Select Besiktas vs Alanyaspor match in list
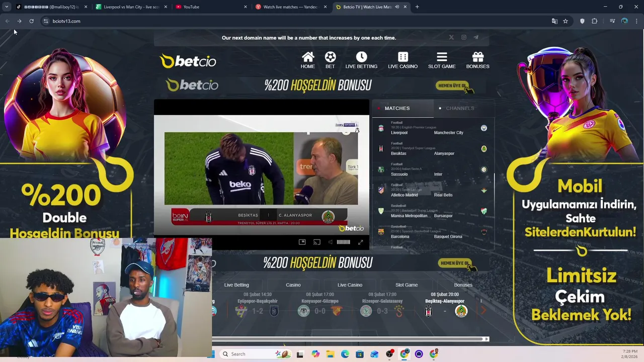Screen dimensions: 644x362 point(433,149)
